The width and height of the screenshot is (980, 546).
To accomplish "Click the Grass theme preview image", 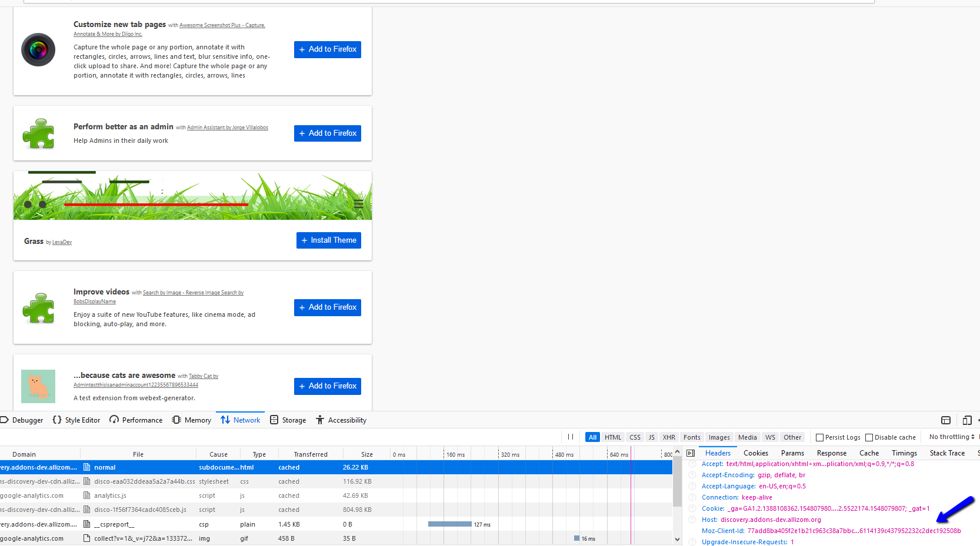I will click(x=192, y=196).
